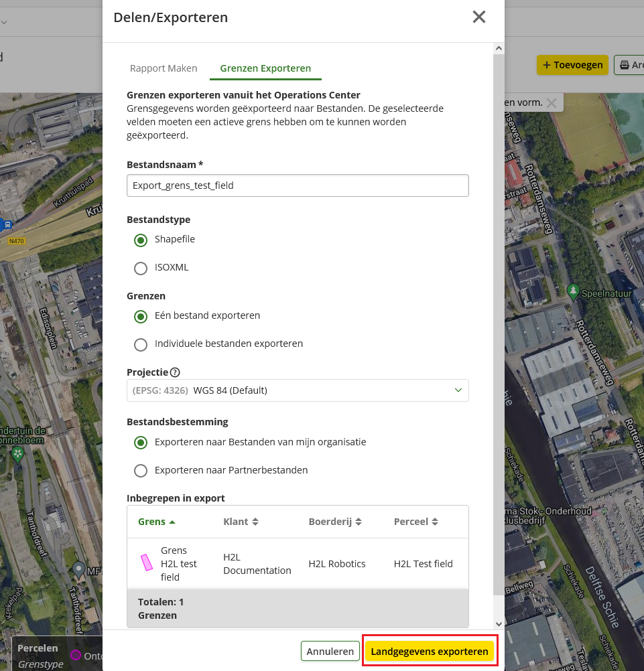Click the Projectie help question mark icon
The image size is (644, 671).
click(x=175, y=372)
